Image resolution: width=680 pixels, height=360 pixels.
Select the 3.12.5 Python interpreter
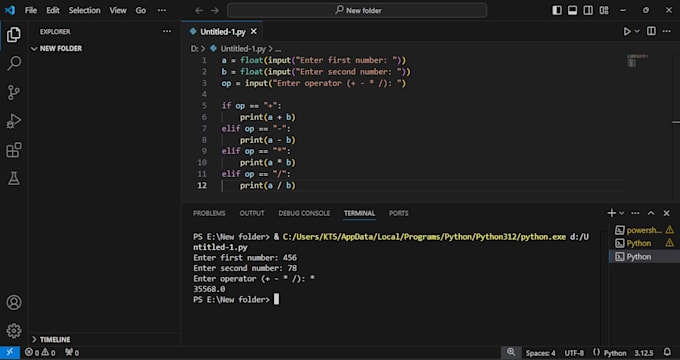[x=644, y=353]
